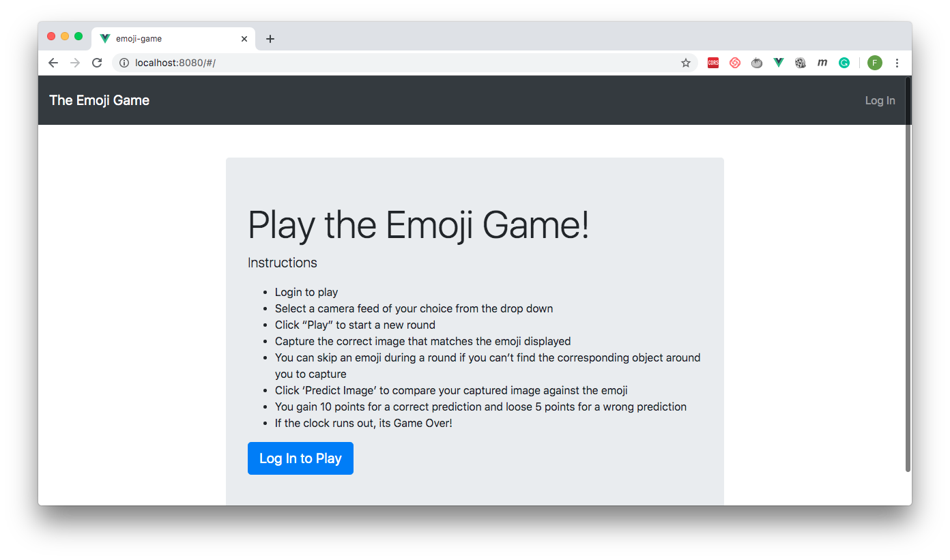The height and width of the screenshot is (560, 950).
Task: Click the Log In link in navbar
Action: click(x=880, y=100)
